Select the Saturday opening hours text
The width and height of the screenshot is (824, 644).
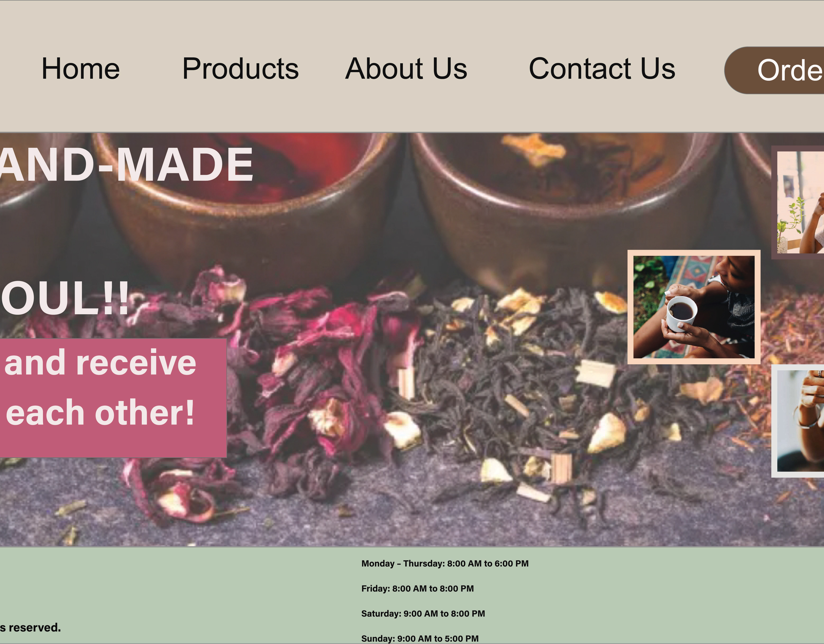[x=423, y=614]
